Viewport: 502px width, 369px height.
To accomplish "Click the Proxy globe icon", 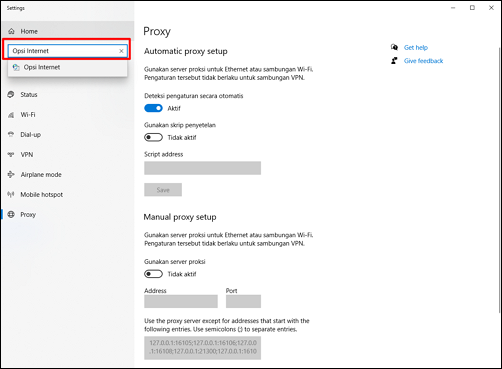I will click(11, 214).
